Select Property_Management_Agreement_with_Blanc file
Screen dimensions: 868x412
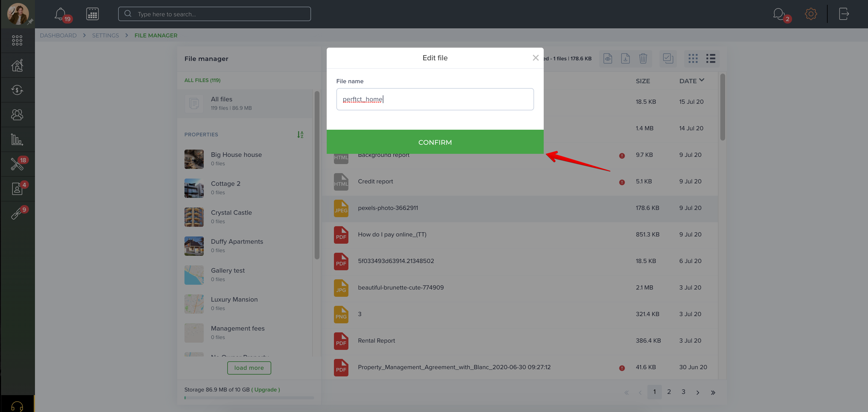(x=520, y=367)
